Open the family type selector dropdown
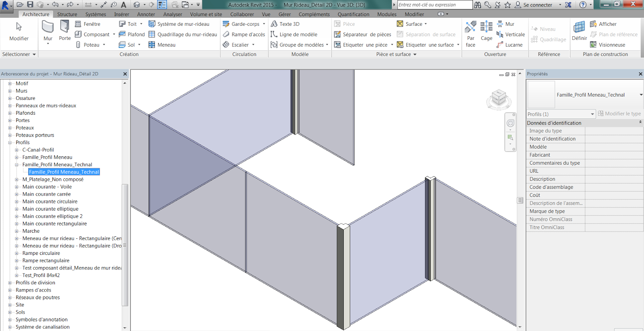644x331 pixels. 641,95
